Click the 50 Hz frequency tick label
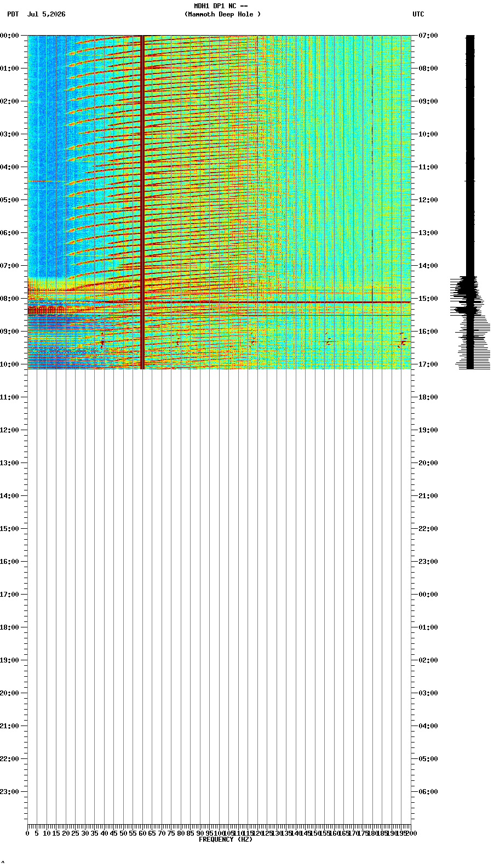494x868 pixels. [123, 833]
